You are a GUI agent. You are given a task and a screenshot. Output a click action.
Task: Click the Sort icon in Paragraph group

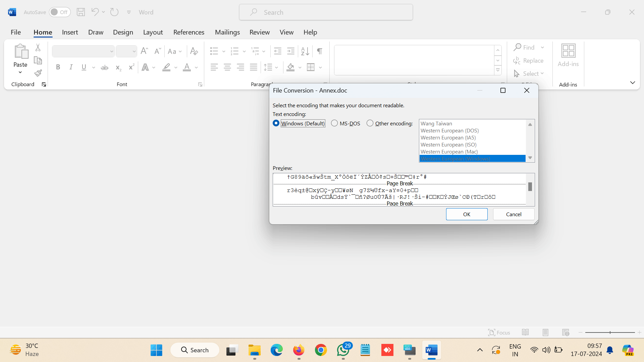[x=305, y=51]
